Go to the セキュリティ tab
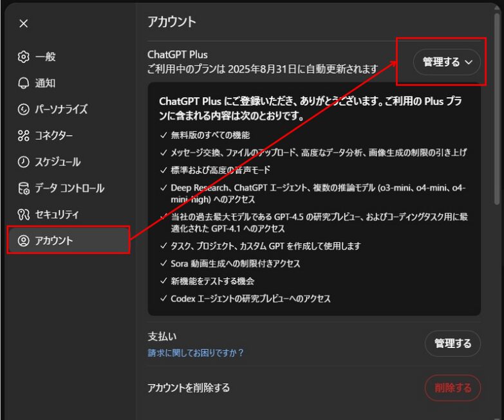The image size is (504, 420). (68, 214)
